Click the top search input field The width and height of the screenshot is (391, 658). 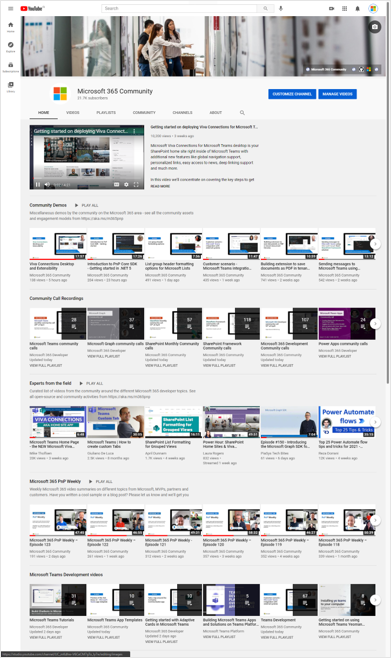pyautogui.click(x=179, y=8)
